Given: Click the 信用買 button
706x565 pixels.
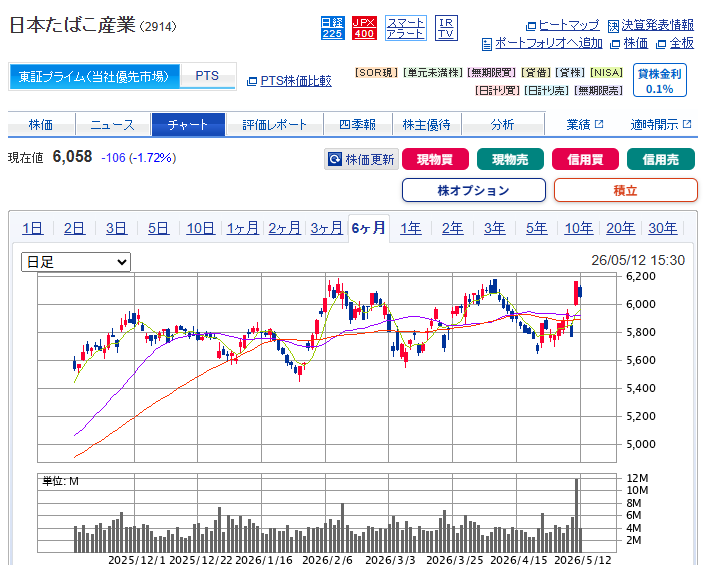Looking at the screenshot, I should pos(585,159).
